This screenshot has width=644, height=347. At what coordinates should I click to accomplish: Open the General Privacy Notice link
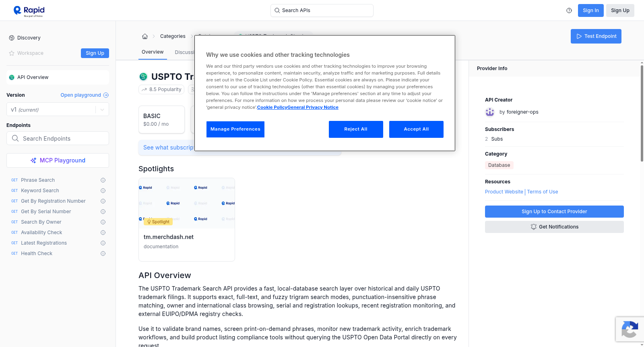(x=313, y=107)
